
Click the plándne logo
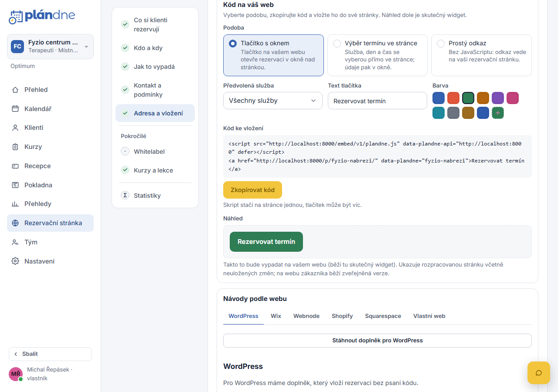click(x=42, y=17)
